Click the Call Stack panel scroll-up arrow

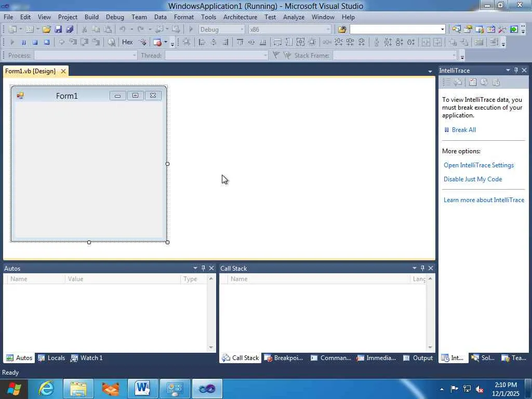[430, 278]
